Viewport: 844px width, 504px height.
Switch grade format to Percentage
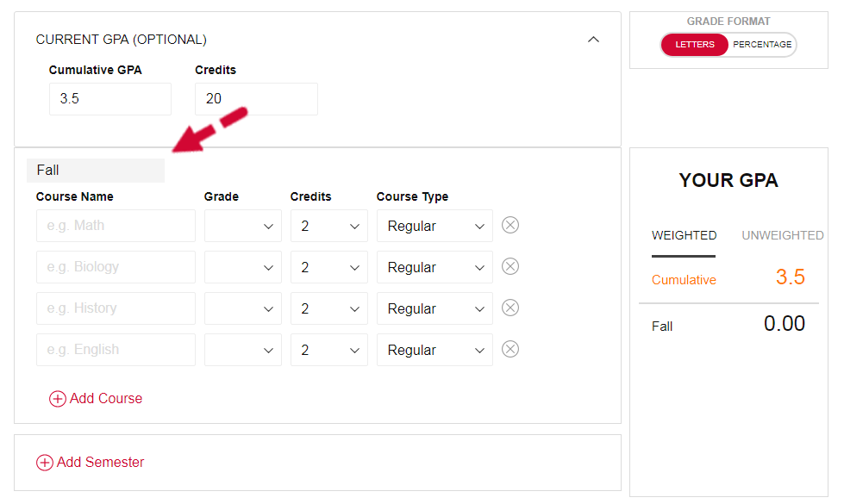point(761,45)
